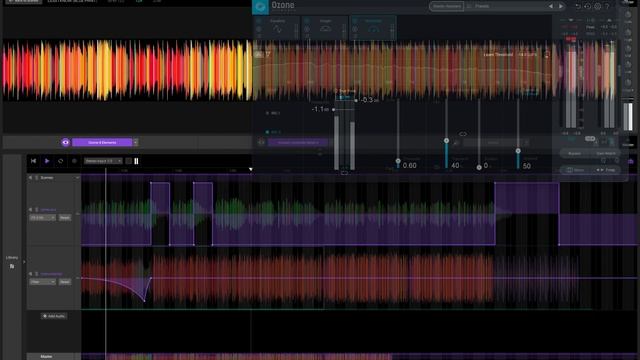Viewport: 640px width, 360px height.
Task: Toggle the link icon above the sliders
Action: point(462,133)
